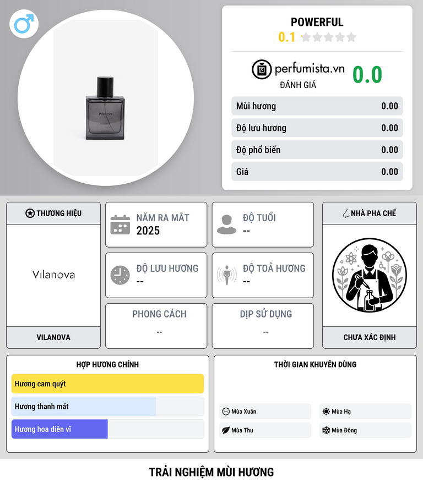Screen dimensions: 423x504
Task: Click the flower icon beside Mùa Xuân
Action: (226, 412)
